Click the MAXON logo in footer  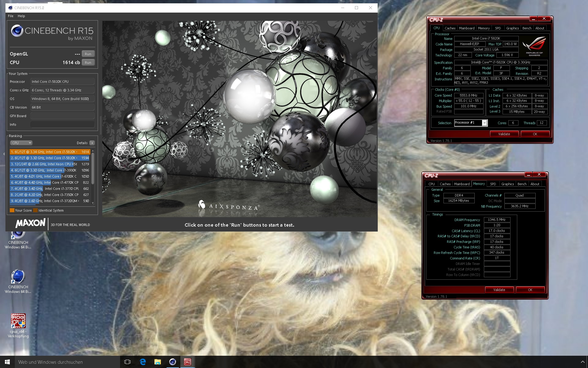coord(30,223)
